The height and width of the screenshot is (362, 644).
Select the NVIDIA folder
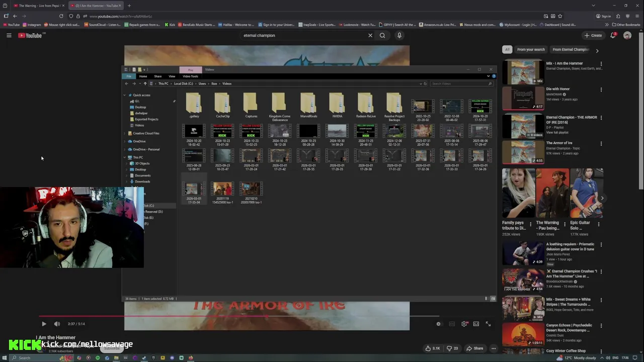[x=337, y=106]
